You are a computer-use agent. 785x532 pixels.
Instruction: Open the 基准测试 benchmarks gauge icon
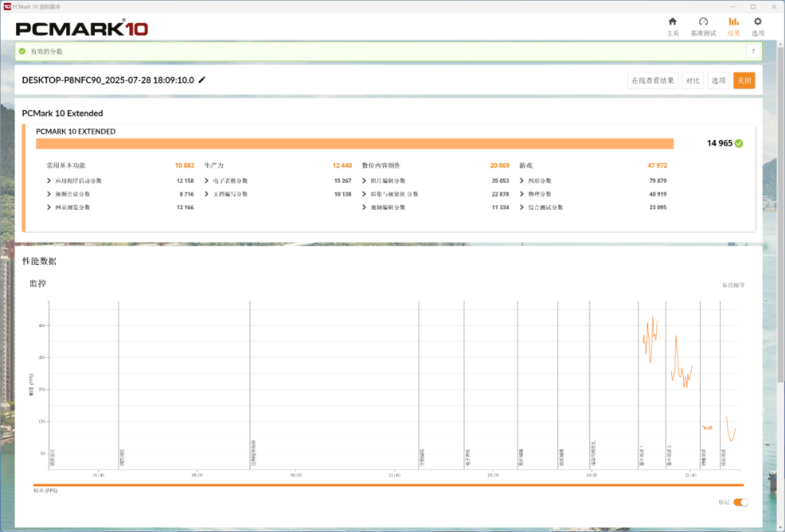point(703,22)
